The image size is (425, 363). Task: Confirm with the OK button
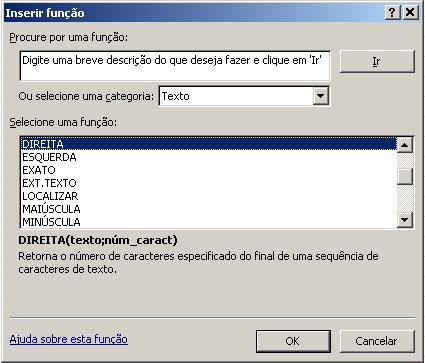(293, 341)
